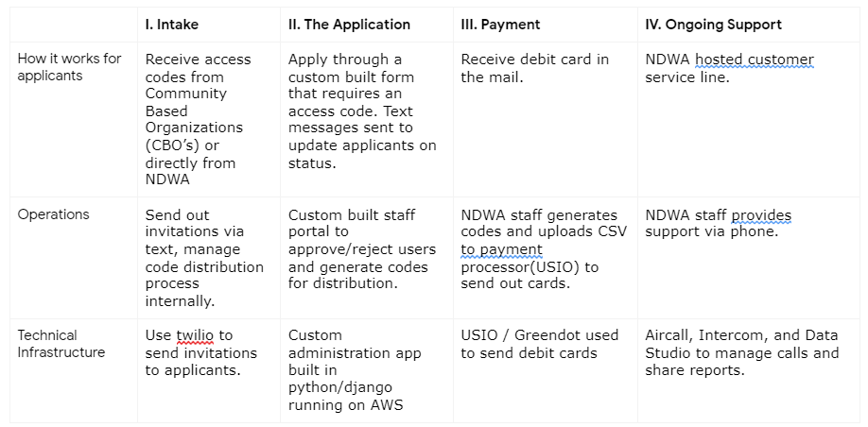Select the 'Technical Infrastructure' row label
Image resolution: width=868 pixels, height=427 pixels.
[x=61, y=344]
